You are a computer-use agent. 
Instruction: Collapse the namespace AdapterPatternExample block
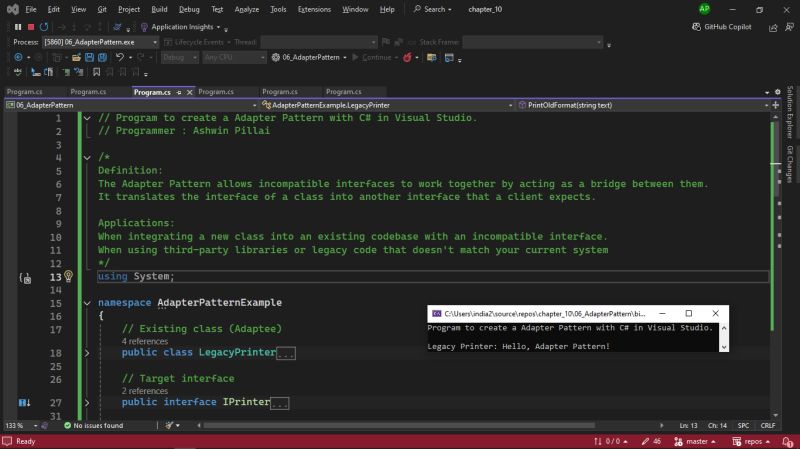(87, 303)
